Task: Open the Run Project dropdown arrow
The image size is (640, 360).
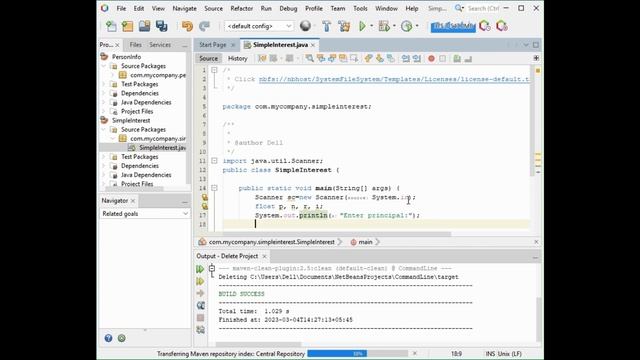Action: (371, 26)
